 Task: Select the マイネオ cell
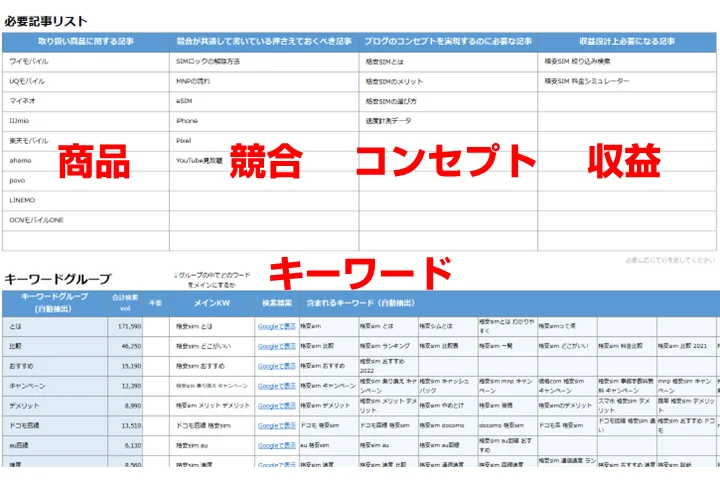pyautogui.click(x=86, y=101)
